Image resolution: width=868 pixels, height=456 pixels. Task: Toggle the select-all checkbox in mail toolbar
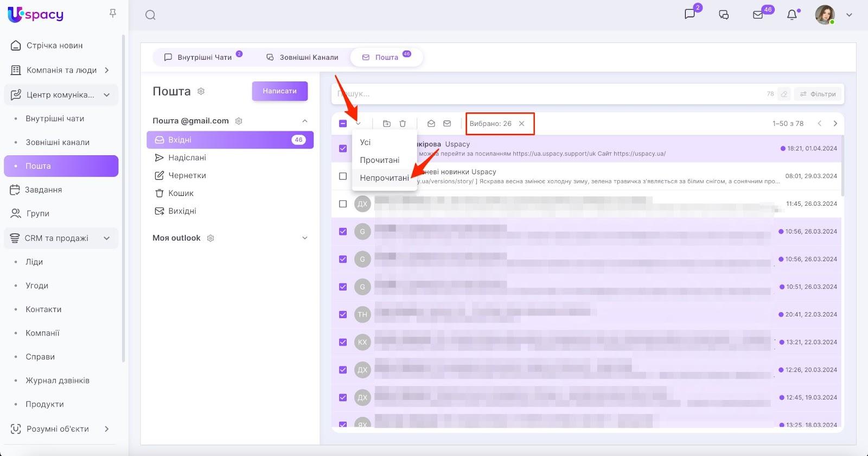coord(343,124)
